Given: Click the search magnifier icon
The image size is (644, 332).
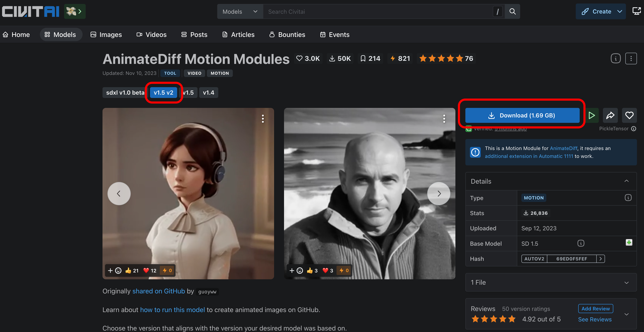Looking at the screenshot, I should (x=512, y=11).
